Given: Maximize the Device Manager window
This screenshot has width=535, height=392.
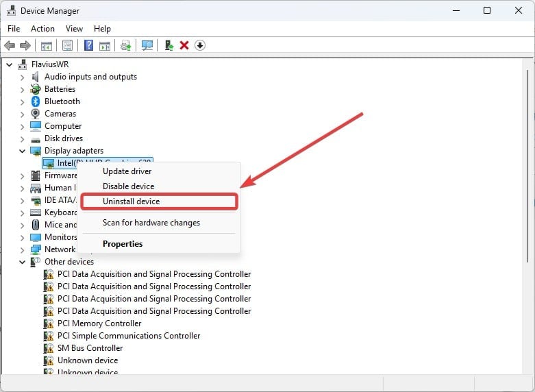Looking at the screenshot, I should pyautogui.click(x=487, y=10).
